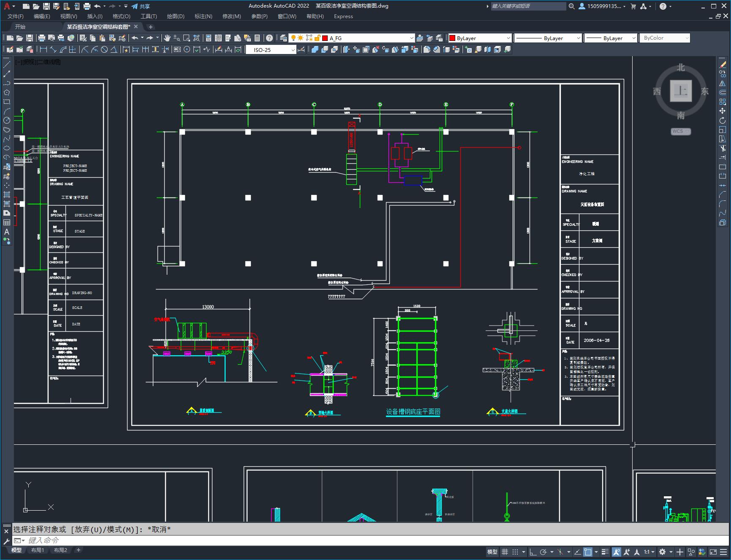This screenshot has height=560, width=731.
Task: Select the Linear dimension tool
Action: 43,50
